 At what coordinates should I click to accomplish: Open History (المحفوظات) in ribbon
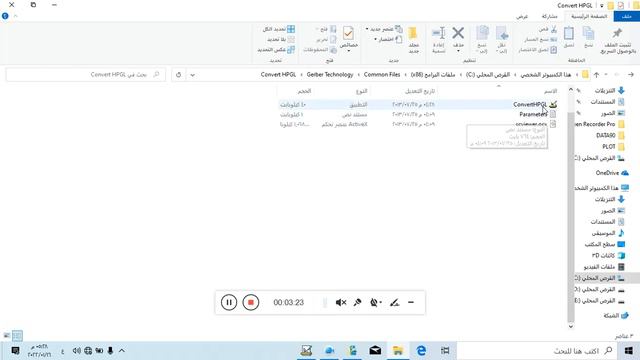pyautogui.click(x=320, y=50)
